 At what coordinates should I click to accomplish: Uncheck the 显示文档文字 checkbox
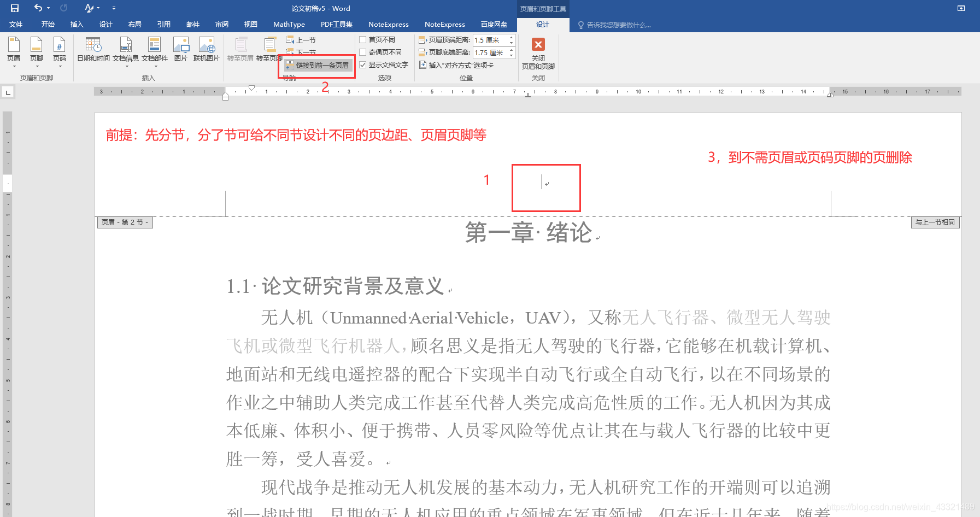click(x=362, y=65)
